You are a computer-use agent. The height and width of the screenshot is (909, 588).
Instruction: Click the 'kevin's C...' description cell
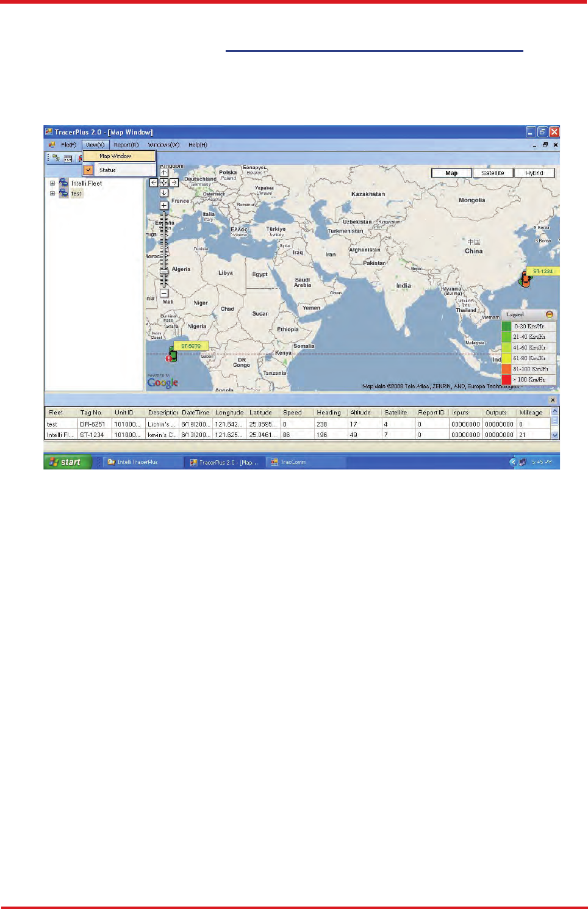(162, 435)
